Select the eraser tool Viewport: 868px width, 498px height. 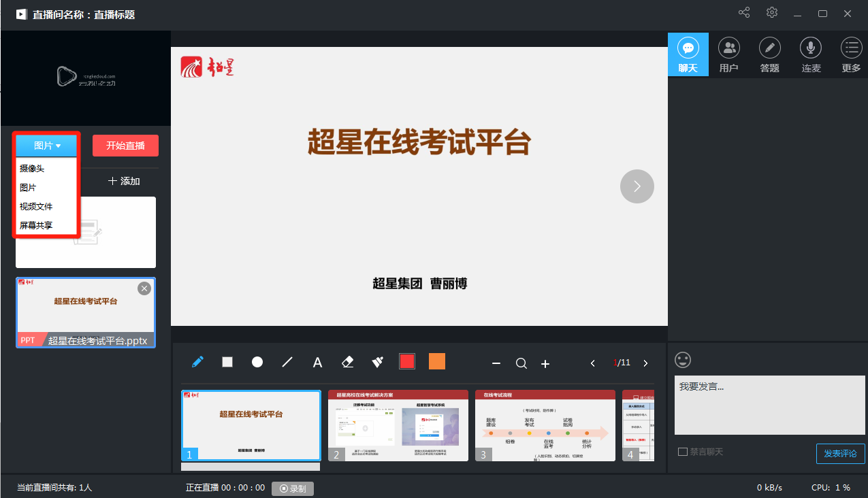(x=347, y=362)
